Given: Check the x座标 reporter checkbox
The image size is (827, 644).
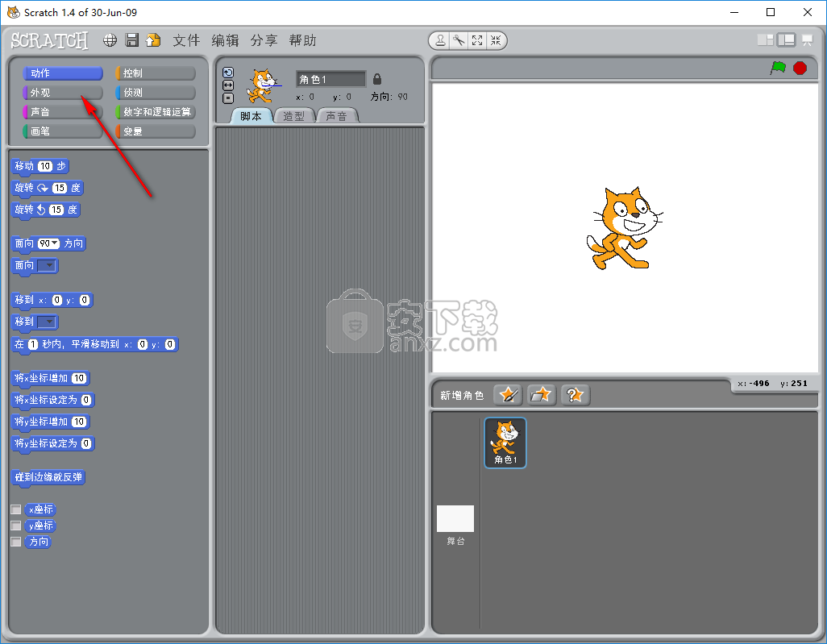Looking at the screenshot, I should [16, 509].
